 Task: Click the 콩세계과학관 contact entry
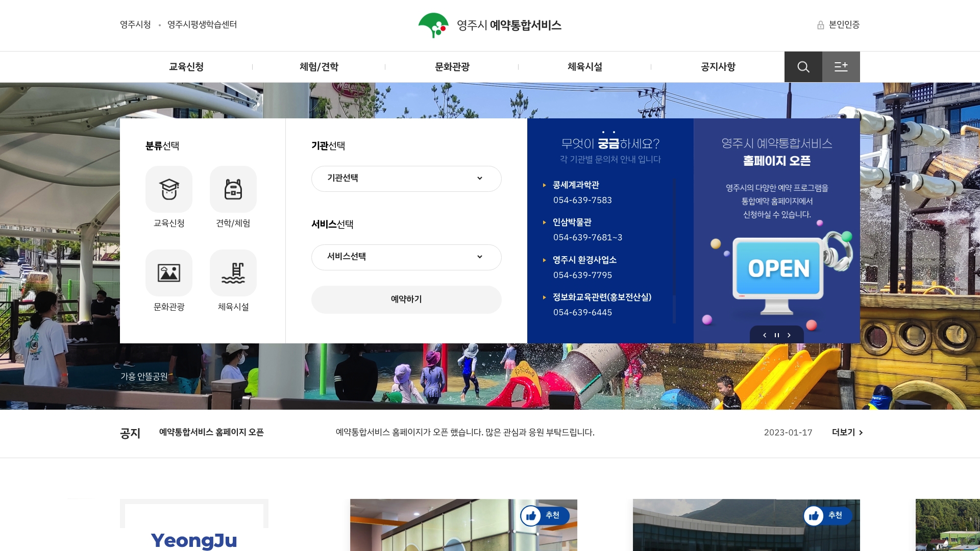coord(576,185)
